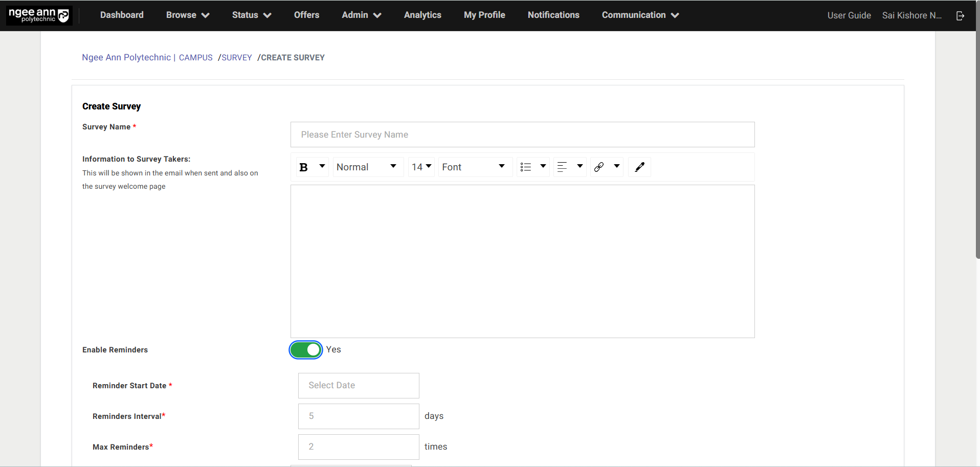Open the Font family dropdown
Viewport: 980px width, 467px height.
(x=474, y=167)
